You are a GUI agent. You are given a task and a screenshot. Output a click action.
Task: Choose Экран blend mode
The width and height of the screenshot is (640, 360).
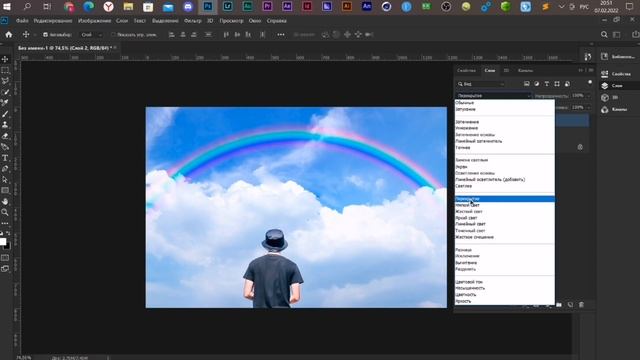tap(505, 167)
